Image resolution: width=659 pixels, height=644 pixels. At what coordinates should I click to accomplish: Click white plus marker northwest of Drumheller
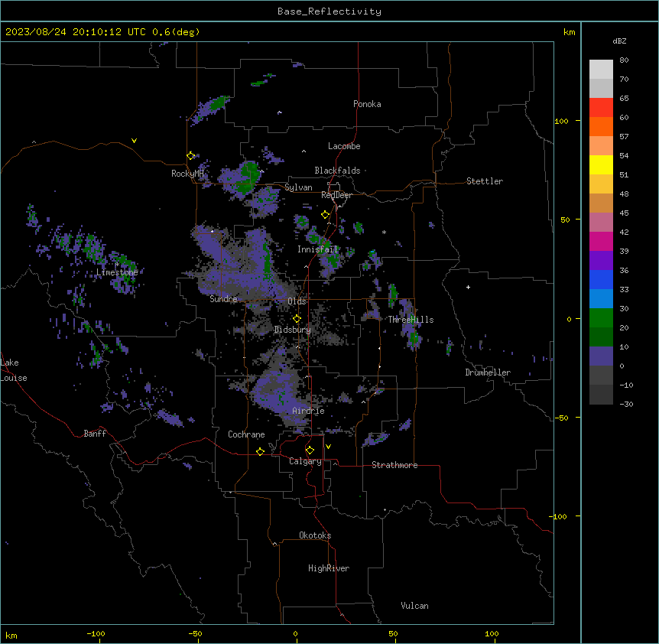[x=468, y=287]
